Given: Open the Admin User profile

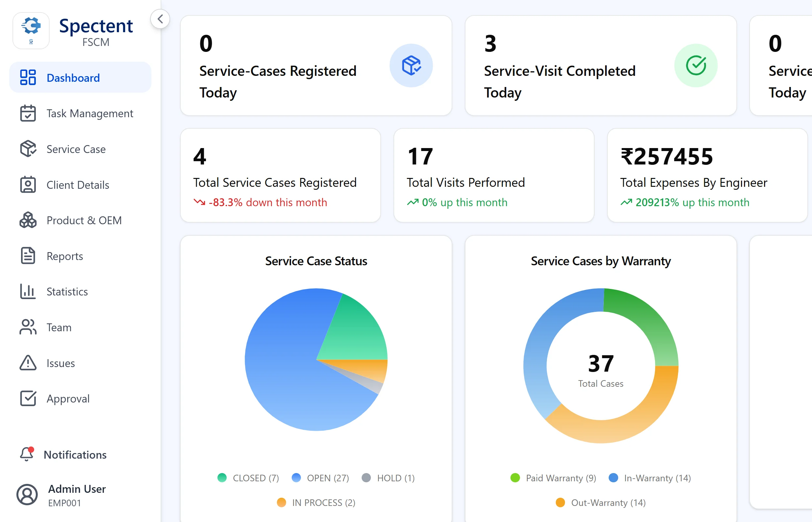Looking at the screenshot, I should click(x=77, y=495).
